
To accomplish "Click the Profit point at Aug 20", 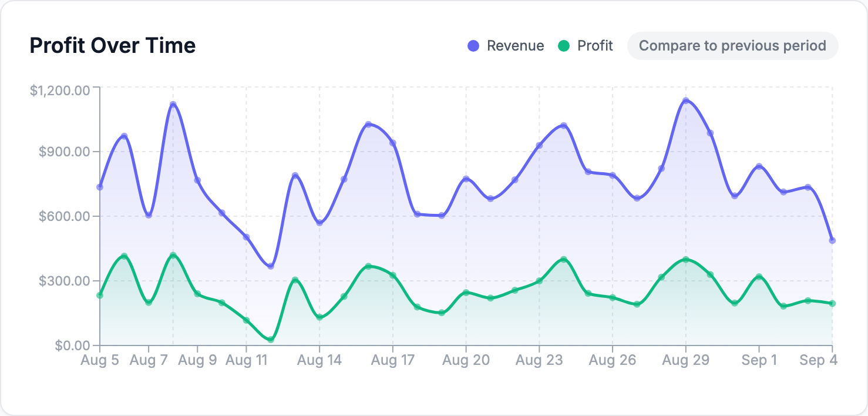I will tap(466, 293).
